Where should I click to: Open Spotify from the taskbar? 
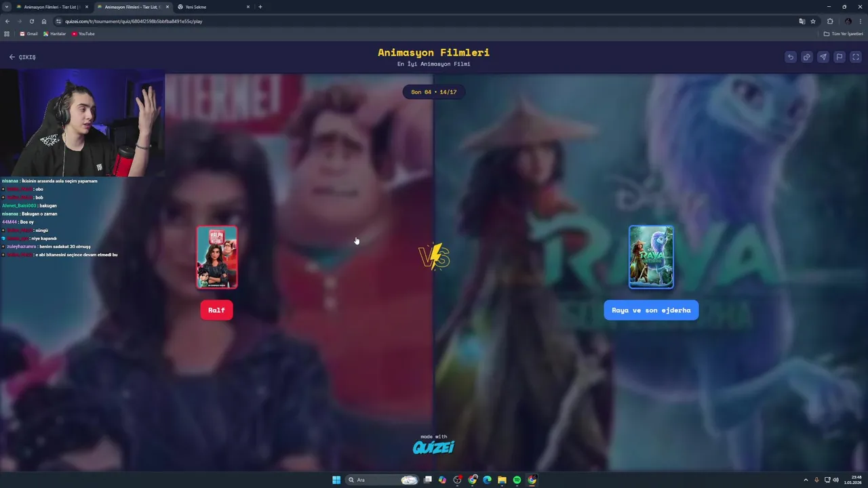coord(517,480)
